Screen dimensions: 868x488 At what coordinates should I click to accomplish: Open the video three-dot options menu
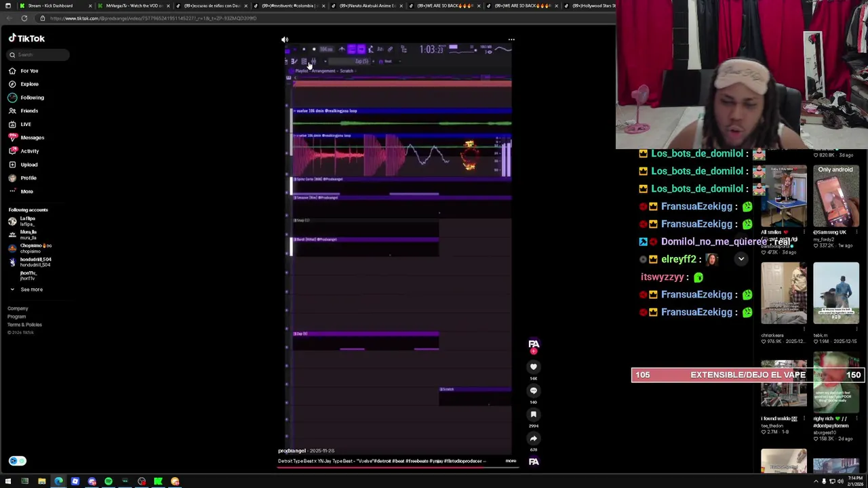511,39
